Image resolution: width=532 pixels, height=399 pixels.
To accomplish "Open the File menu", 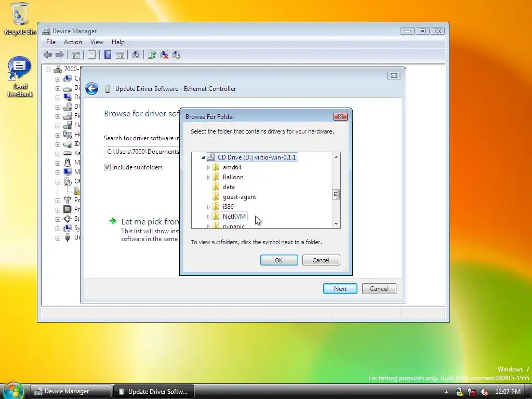I will 51,42.
